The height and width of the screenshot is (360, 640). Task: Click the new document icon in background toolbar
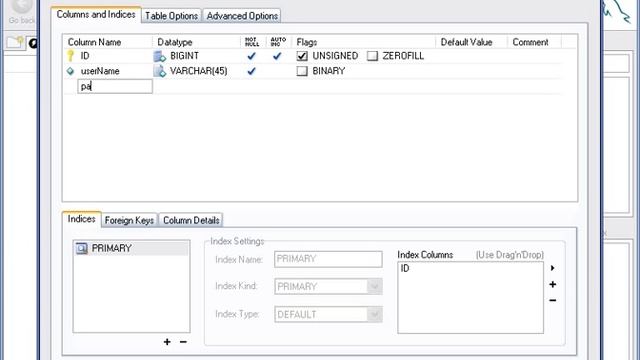pos(15,42)
